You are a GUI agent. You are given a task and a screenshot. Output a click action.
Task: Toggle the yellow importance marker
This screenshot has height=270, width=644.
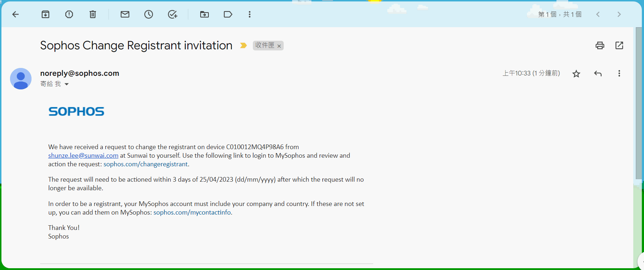pos(244,45)
